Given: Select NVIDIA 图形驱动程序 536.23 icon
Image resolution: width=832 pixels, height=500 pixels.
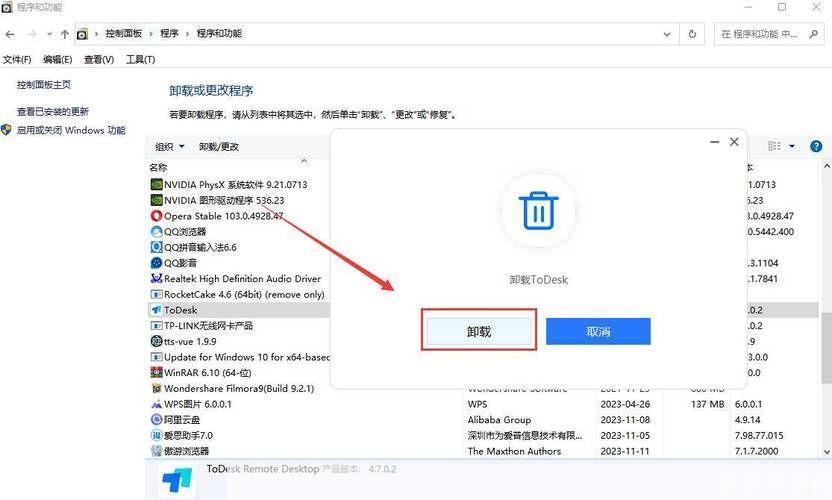Looking at the screenshot, I should 156,200.
